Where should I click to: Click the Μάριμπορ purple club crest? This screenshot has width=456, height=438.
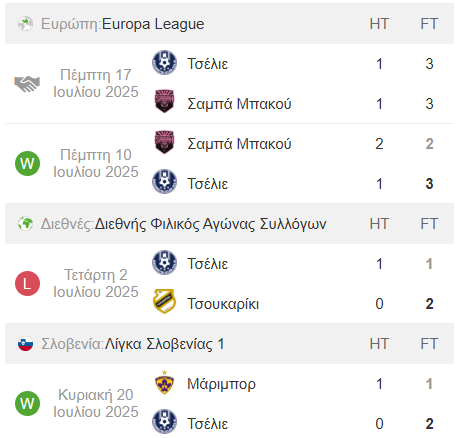pyautogui.click(x=164, y=383)
